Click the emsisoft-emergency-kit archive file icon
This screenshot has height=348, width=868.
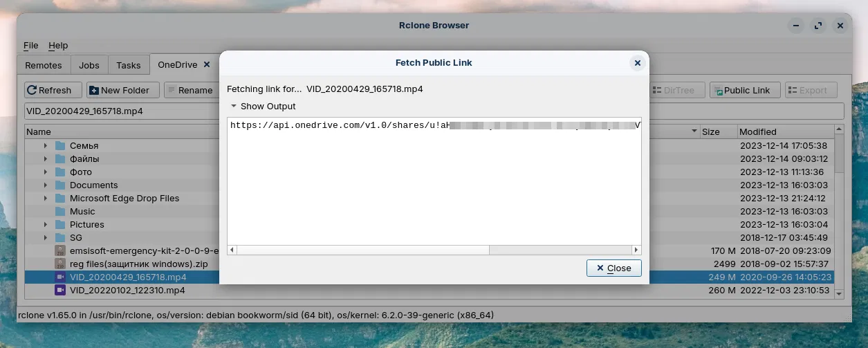pos(60,251)
